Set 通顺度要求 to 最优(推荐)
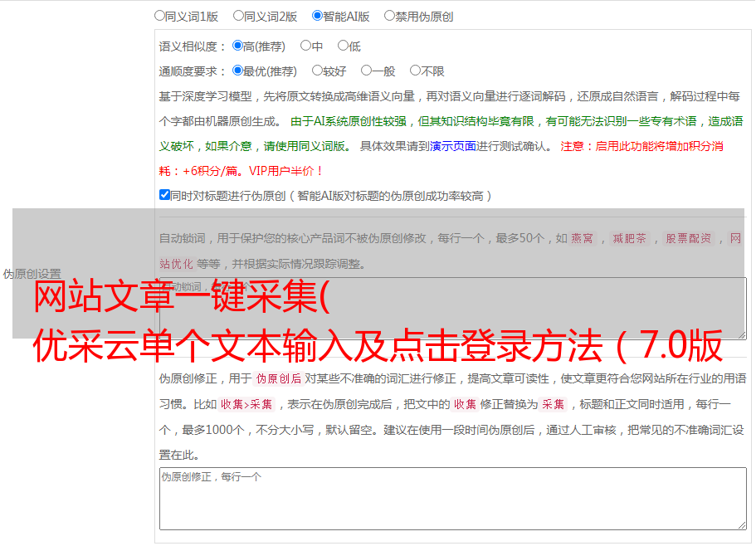Image resolution: width=756 pixels, height=546 pixels. 237,71
